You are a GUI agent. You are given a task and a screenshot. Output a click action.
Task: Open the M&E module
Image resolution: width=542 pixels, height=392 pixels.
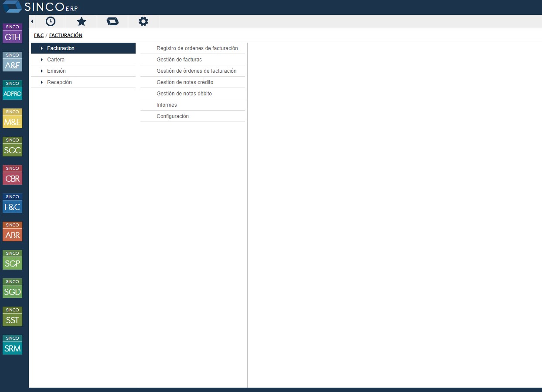coord(12,118)
